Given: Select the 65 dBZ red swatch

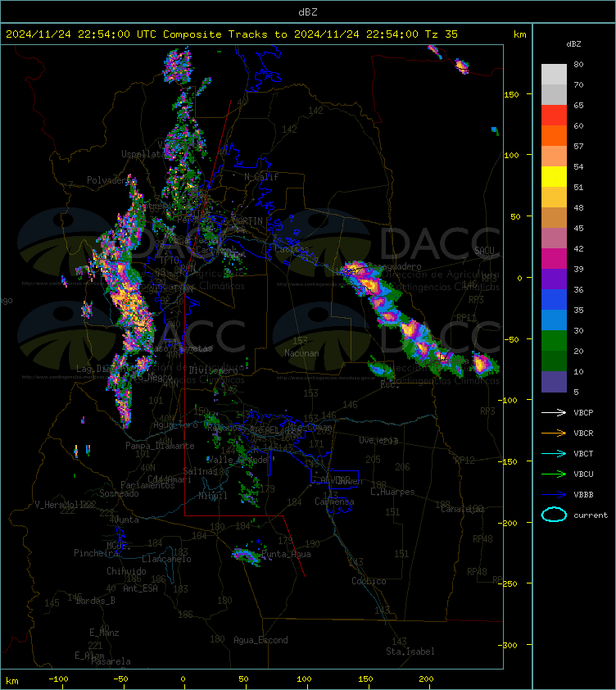Looking at the screenshot, I should (554, 115).
